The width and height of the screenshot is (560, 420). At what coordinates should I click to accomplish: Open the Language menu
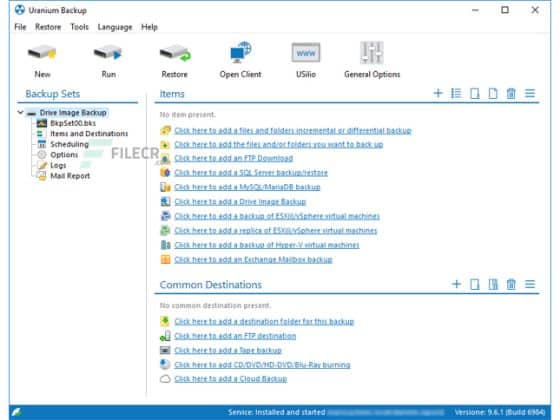tap(115, 27)
